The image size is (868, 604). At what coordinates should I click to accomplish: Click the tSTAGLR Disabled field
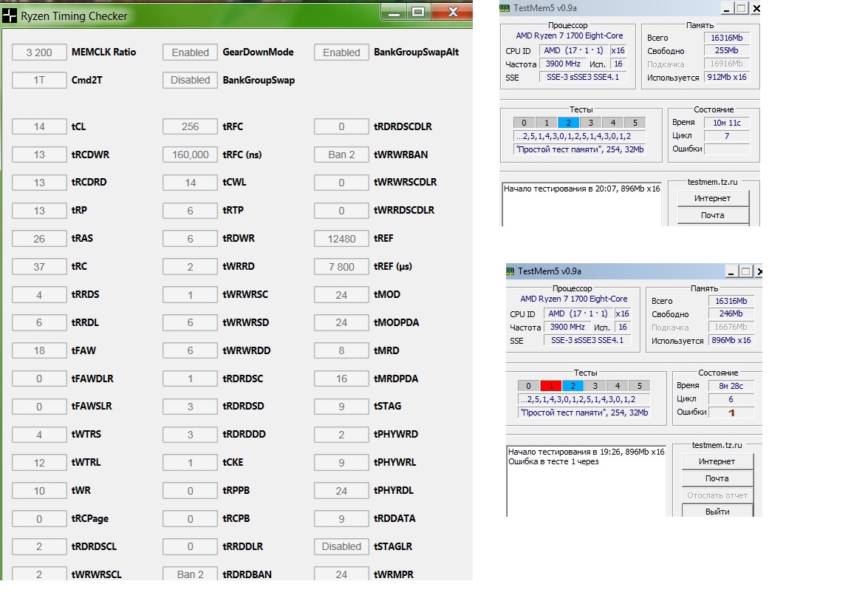point(341,546)
